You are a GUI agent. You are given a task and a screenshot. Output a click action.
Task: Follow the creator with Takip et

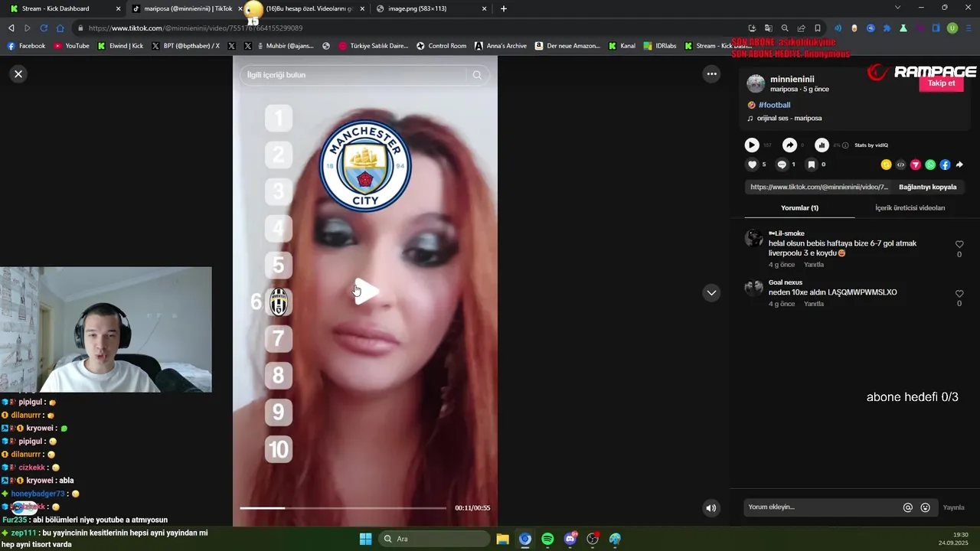[941, 83]
